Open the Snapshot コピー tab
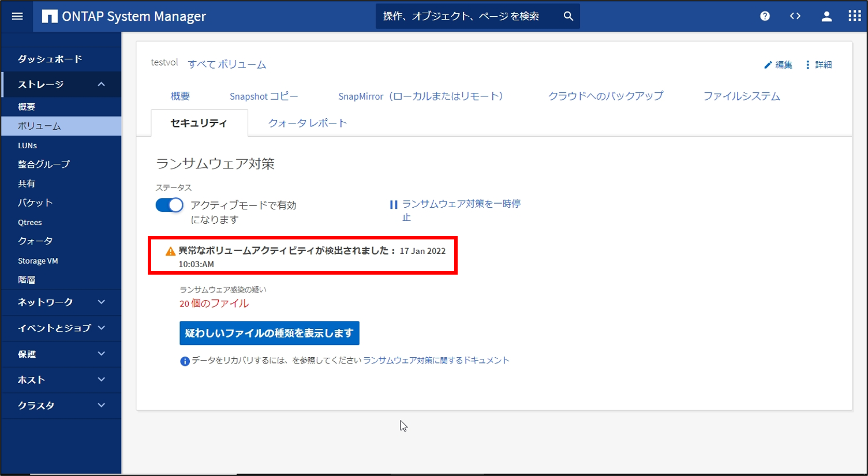868x476 pixels. [x=264, y=96]
